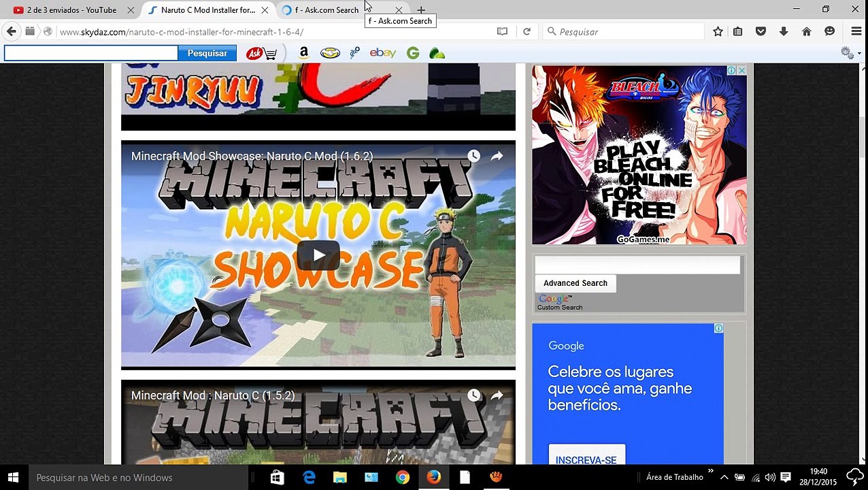Launch Microsoft Edge from taskbar
Viewport: 868px width, 490px height.
[x=309, y=477]
